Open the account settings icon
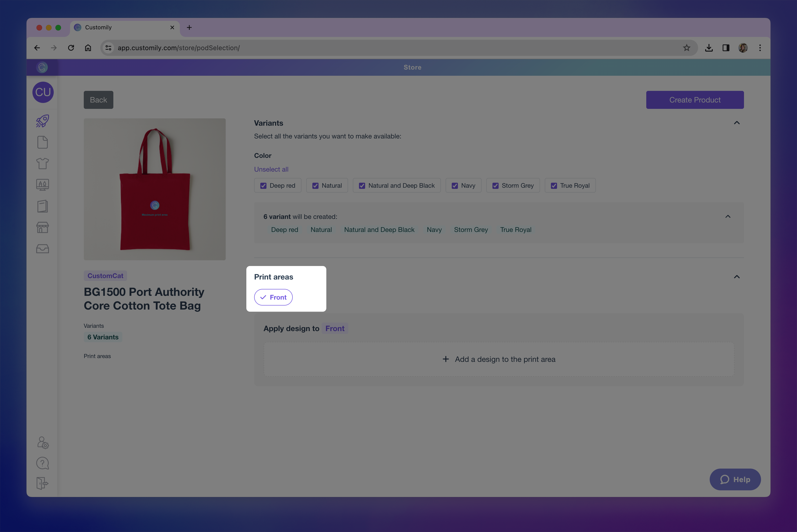The width and height of the screenshot is (797, 532). [x=43, y=443]
